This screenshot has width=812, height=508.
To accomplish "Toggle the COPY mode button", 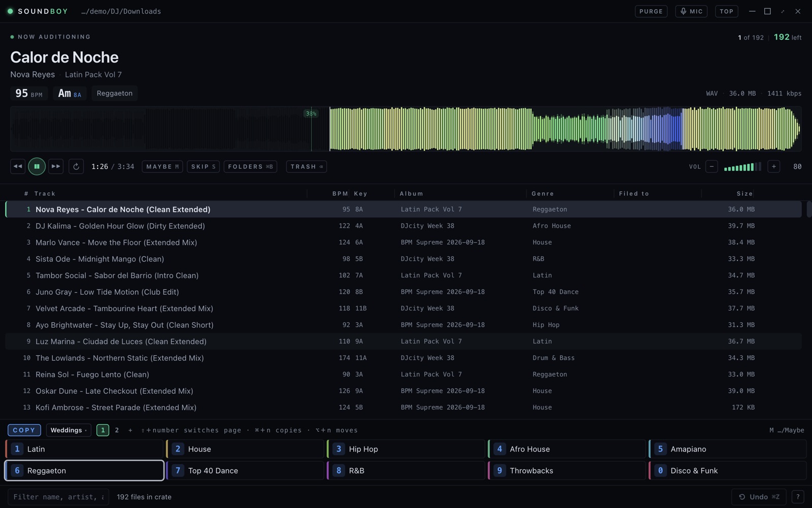I will [24, 430].
